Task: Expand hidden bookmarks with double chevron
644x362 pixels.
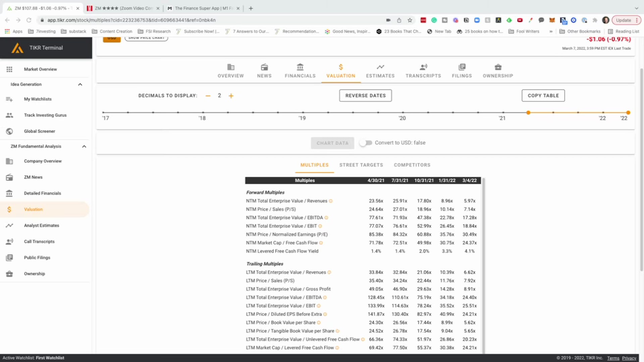Action: [551, 32]
